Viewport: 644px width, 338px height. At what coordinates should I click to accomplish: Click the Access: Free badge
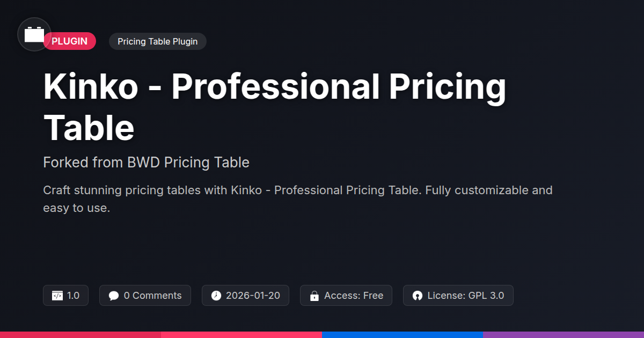click(x=346, y=296)
